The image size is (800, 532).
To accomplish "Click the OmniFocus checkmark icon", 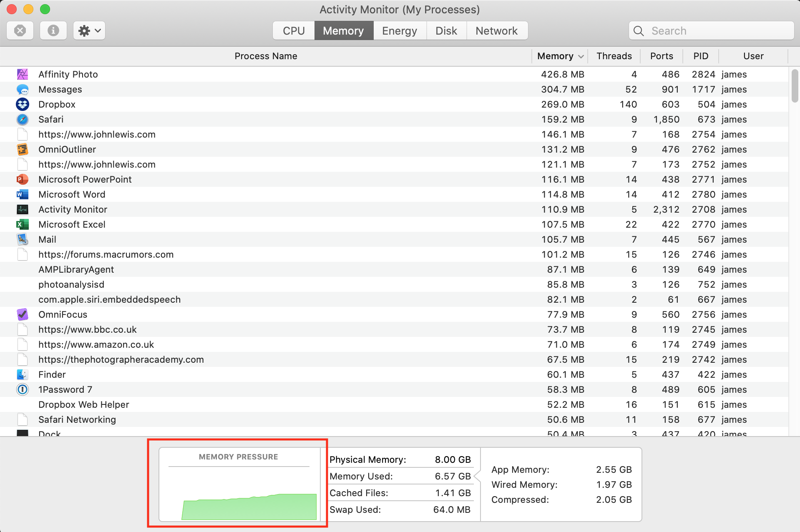I will (x=23, y=314).
